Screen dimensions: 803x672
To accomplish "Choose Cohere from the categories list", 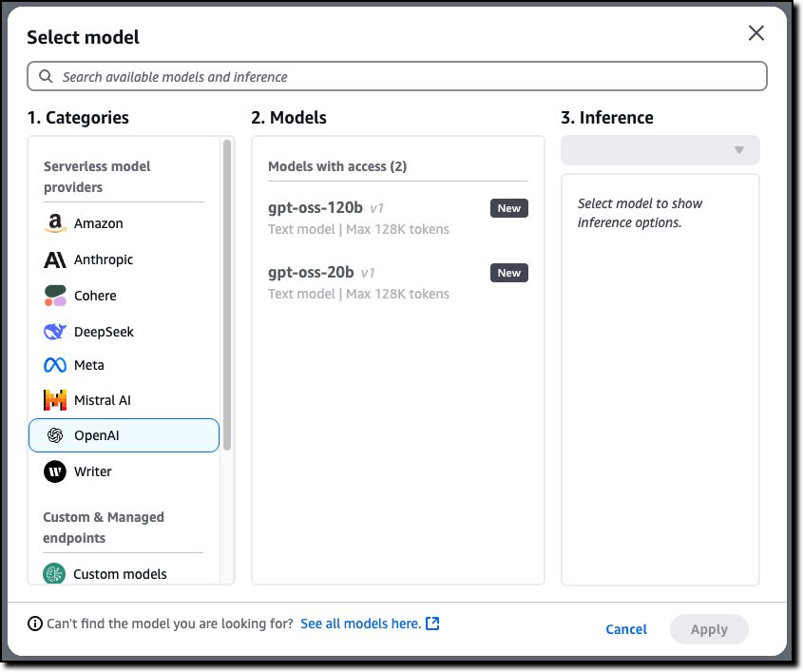I will (x=95, y=296).
